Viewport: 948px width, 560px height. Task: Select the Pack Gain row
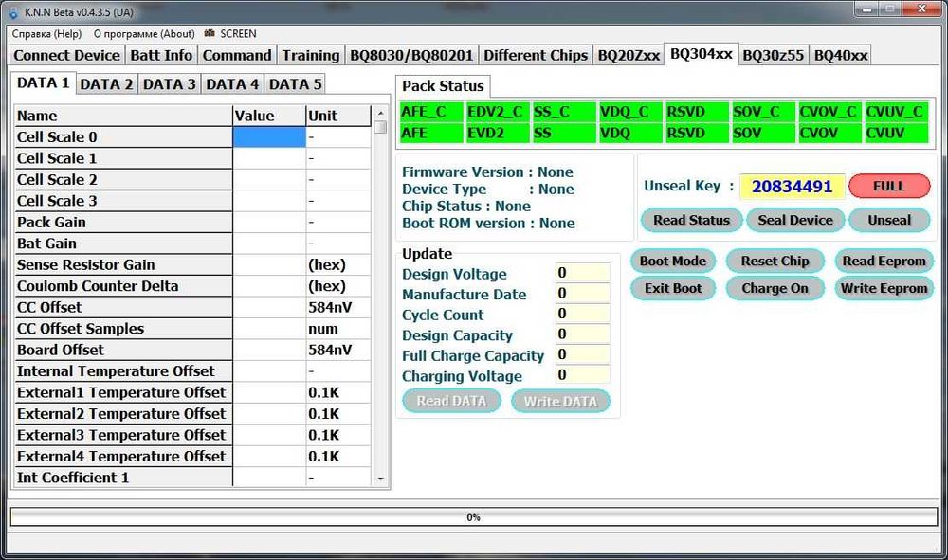(192, 223)
